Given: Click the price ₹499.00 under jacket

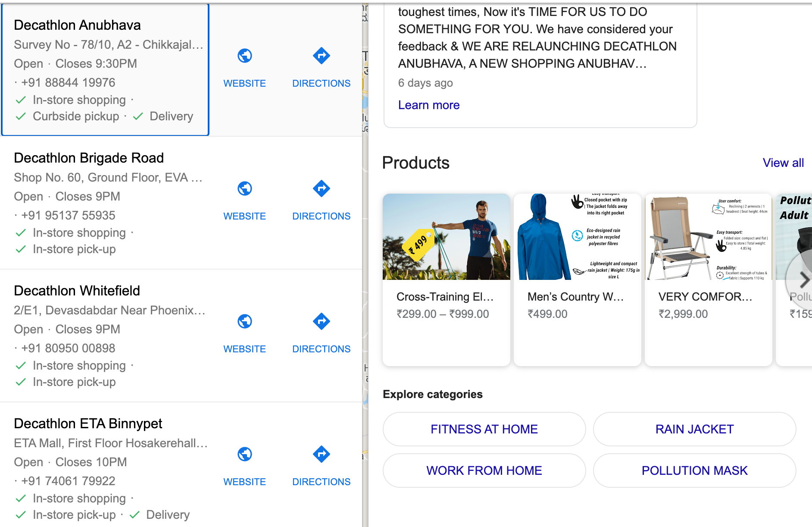Looking at the screenshot, I should (x=547, y=314).
